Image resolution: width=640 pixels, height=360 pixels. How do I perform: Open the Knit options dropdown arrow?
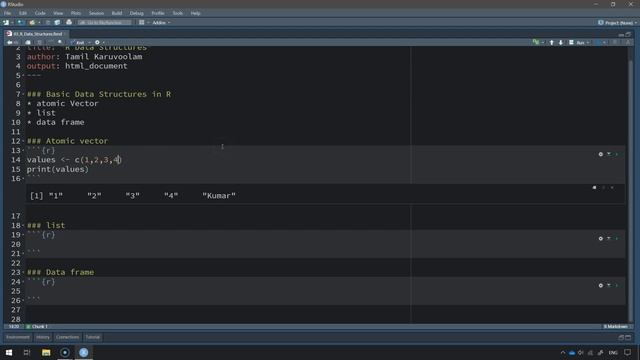[89, 42]
